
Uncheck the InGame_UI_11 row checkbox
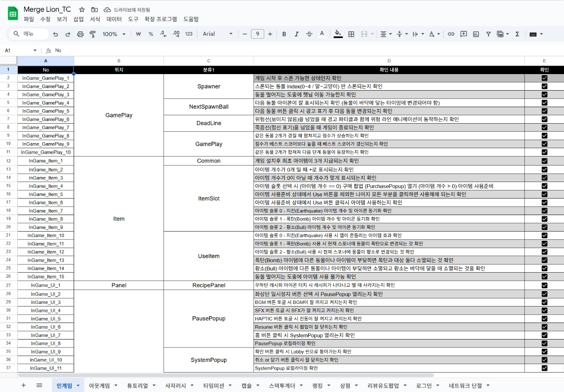(x=545, y=368)
